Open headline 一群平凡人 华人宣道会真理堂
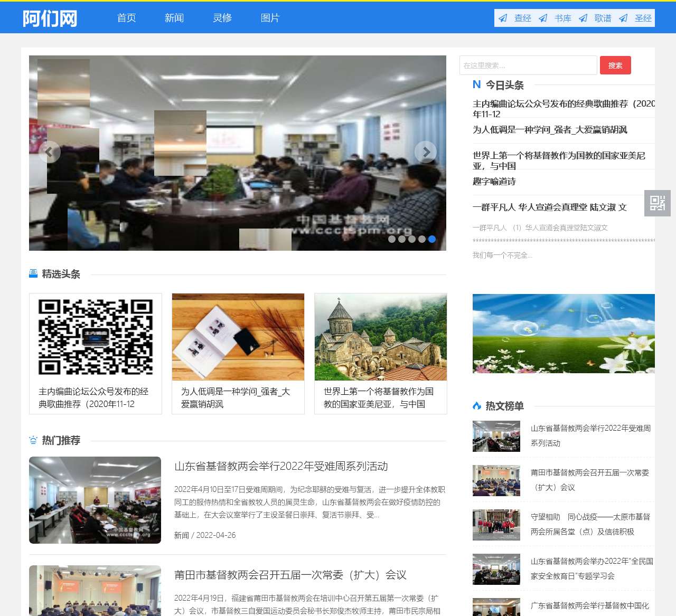676x616 pixels. 550,207
